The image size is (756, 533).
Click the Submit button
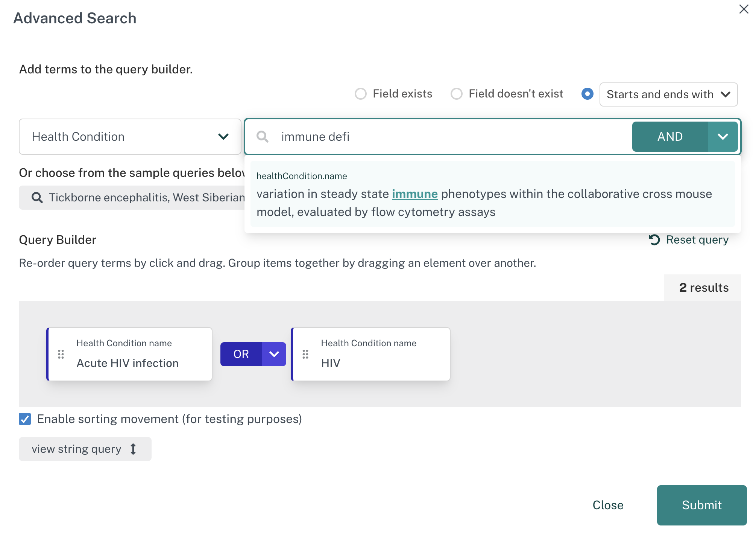(702, 505)
